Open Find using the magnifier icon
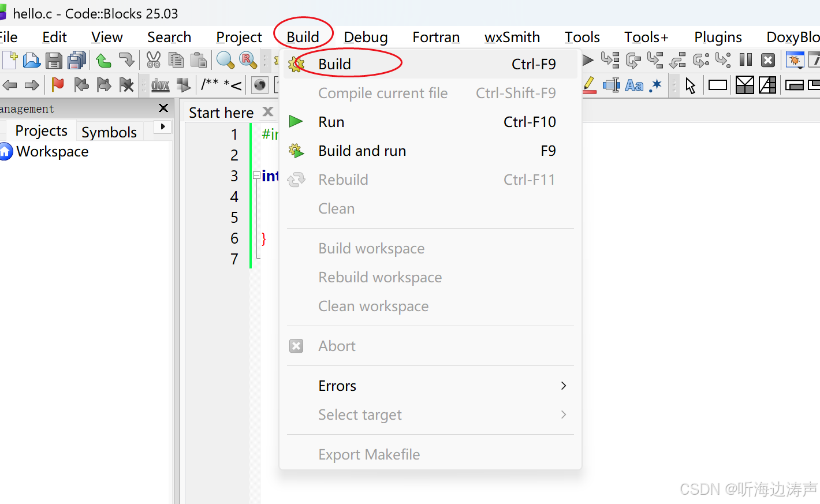820x504 pixels. (225, 60)
